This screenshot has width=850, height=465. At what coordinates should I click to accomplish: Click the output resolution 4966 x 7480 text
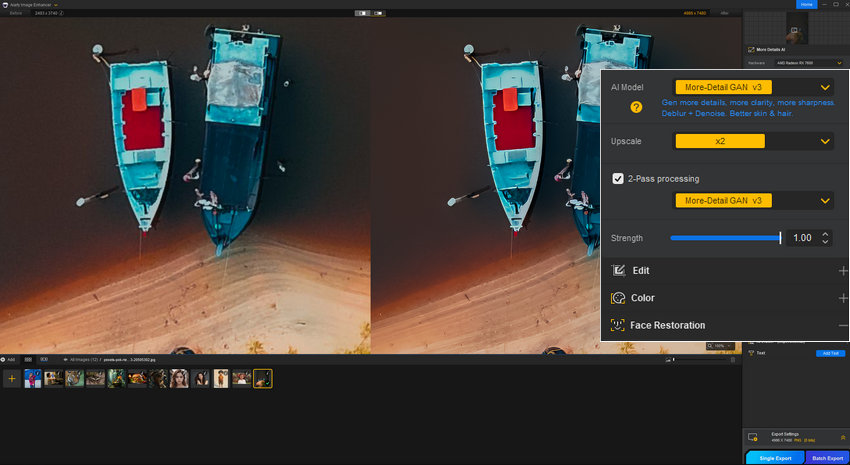(696, 13)
